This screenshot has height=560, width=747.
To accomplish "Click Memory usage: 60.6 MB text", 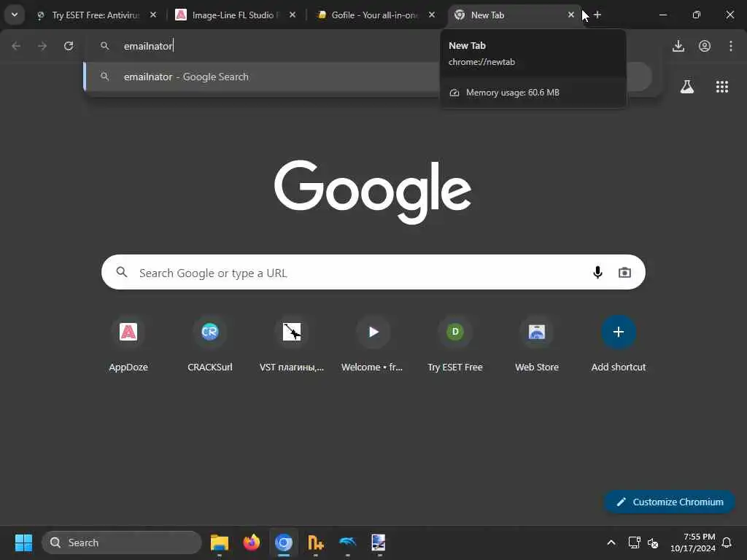I will click(x=513, y=93).
